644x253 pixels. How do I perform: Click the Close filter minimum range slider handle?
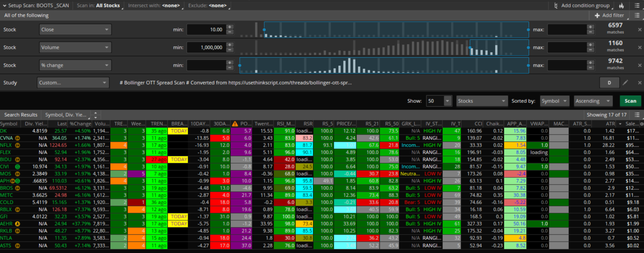264,30
